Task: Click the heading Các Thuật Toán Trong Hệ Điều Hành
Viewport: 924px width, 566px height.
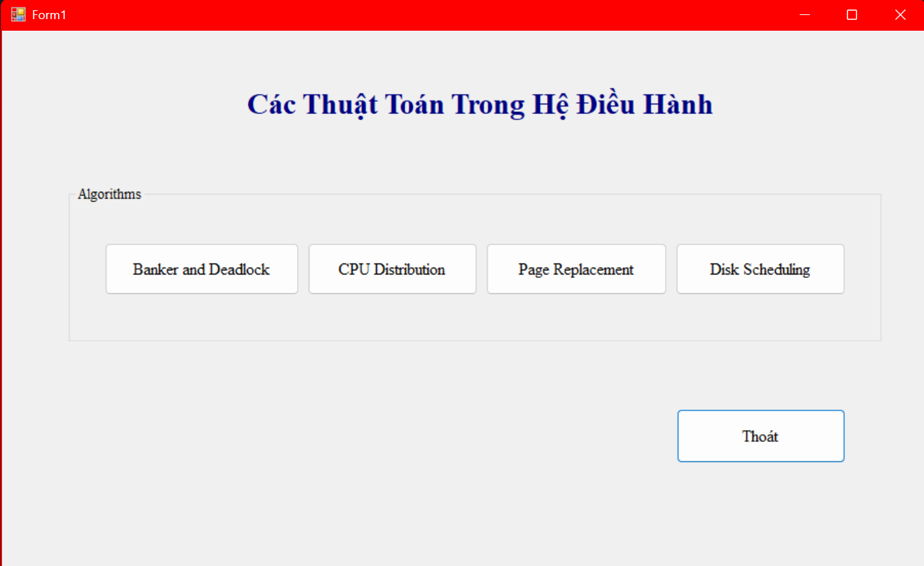Action: tap(479, 104)
